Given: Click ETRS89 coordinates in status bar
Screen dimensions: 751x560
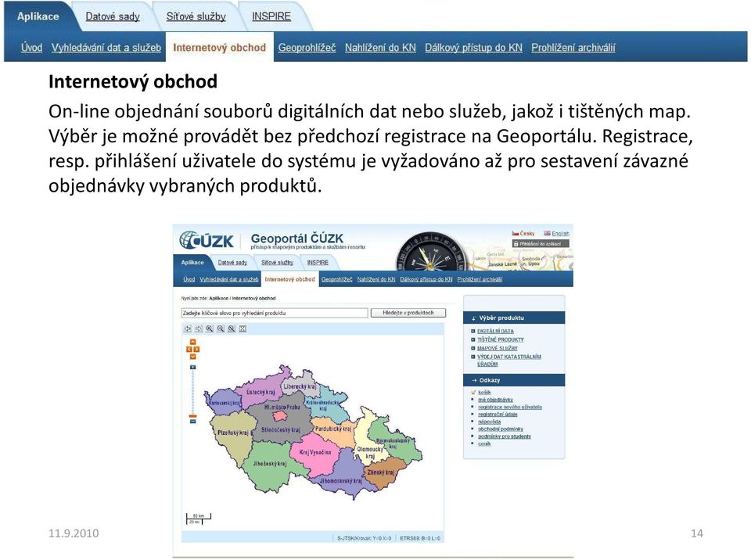Looking at the screenshot, I should pyautogui.click(x=420, y=538).
